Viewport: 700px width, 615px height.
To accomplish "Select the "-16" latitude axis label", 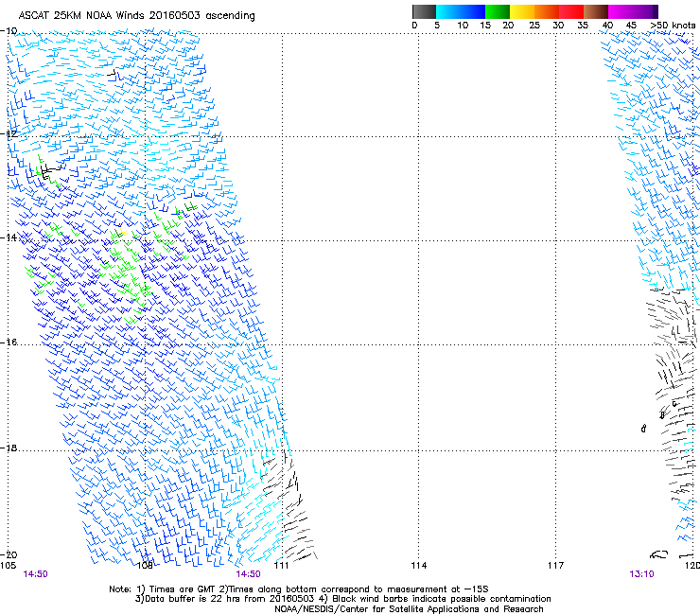I will pos(9,343).
